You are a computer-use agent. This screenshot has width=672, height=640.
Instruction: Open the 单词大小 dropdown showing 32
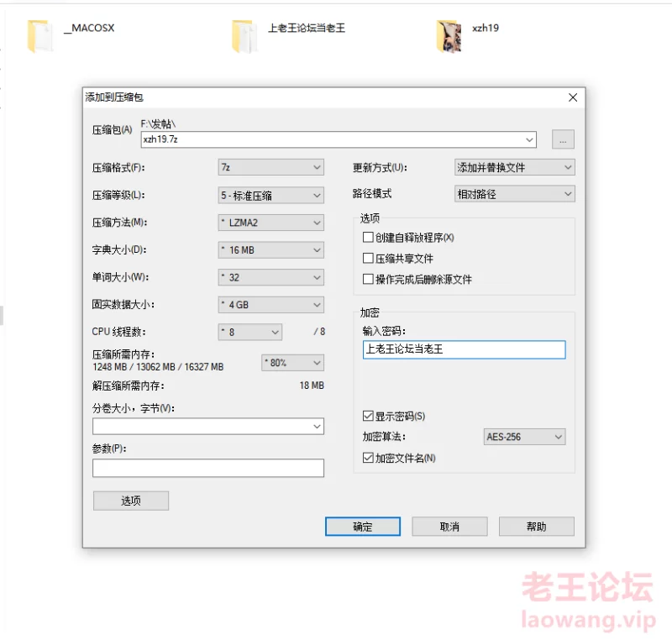270,278
